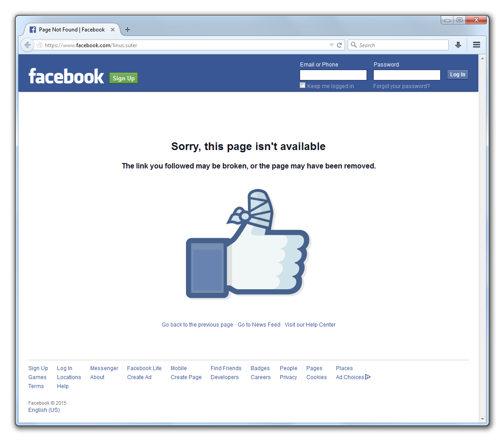Expand the address bar history dropdown arrow
504x442 pixels.
pos(332,45)
